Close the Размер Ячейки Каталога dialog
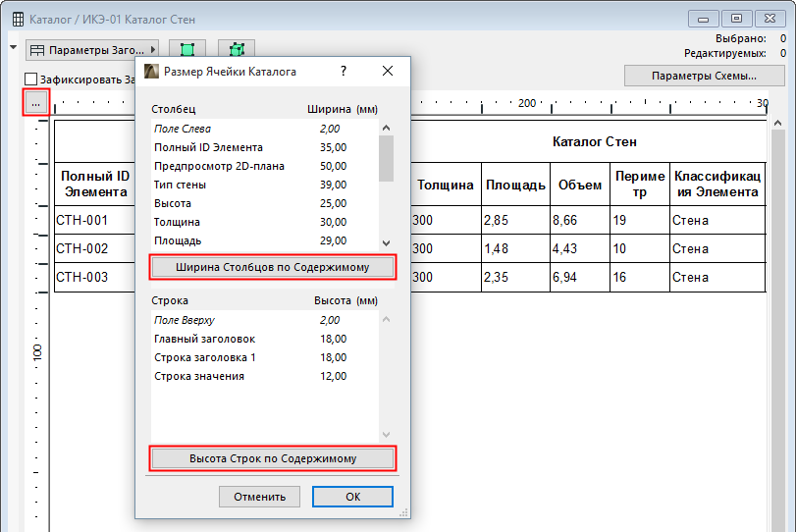796x532 pixels. [388, 71]
